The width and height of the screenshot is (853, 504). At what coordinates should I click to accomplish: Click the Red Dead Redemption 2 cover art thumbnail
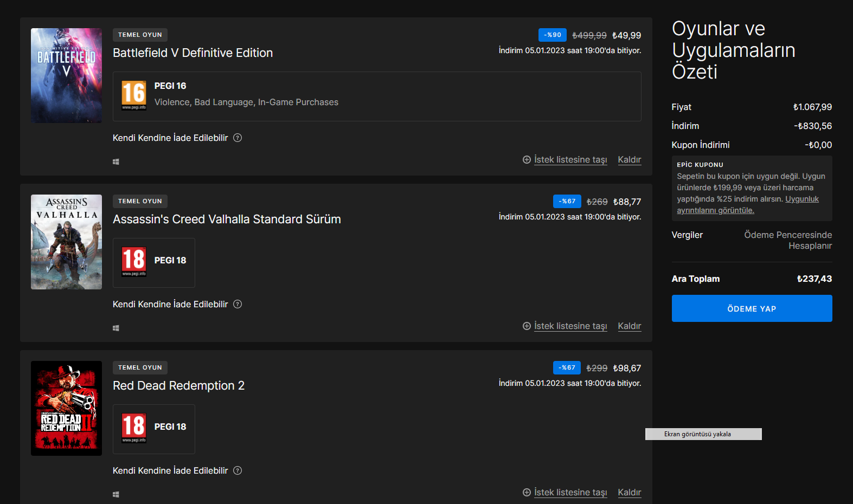tap(66, 408)
